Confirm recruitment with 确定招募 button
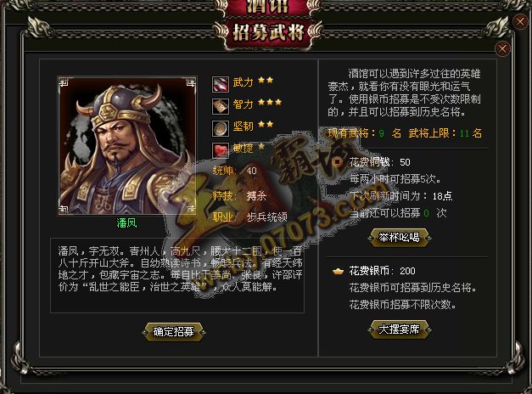Screen dimensions: 532x394 (174, 331)
